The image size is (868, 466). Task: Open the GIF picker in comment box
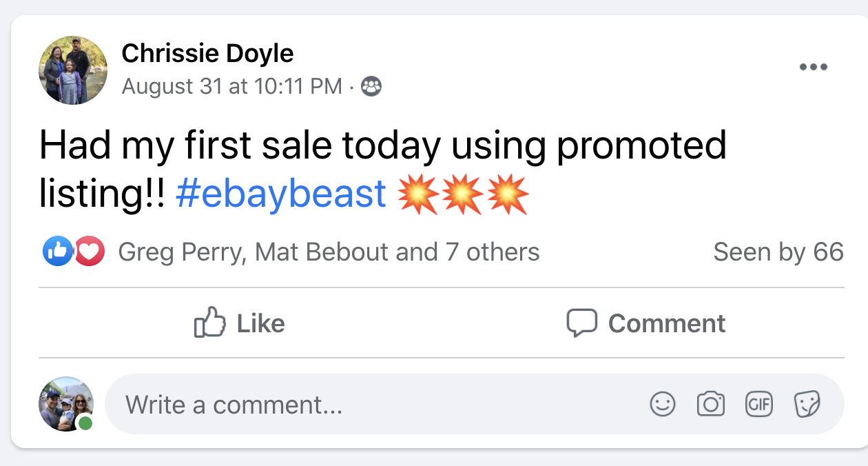click(759, 404)
